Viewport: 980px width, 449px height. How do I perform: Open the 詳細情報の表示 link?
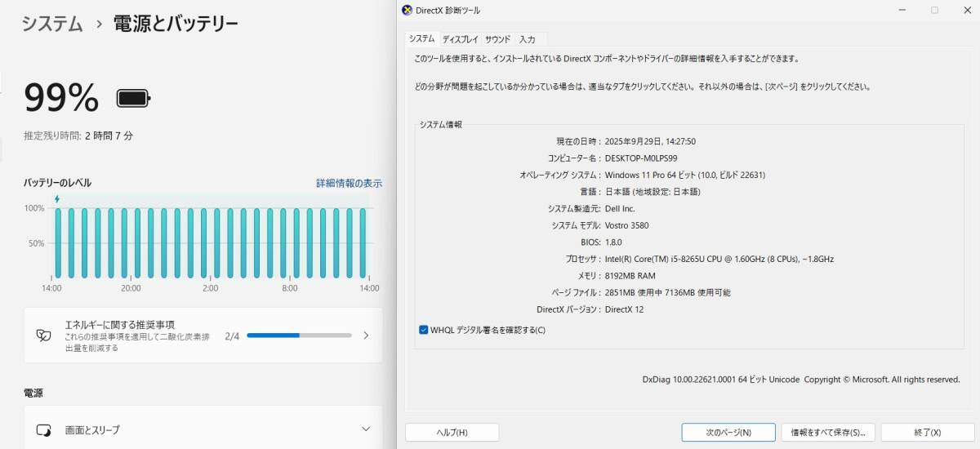pos(349,183)
